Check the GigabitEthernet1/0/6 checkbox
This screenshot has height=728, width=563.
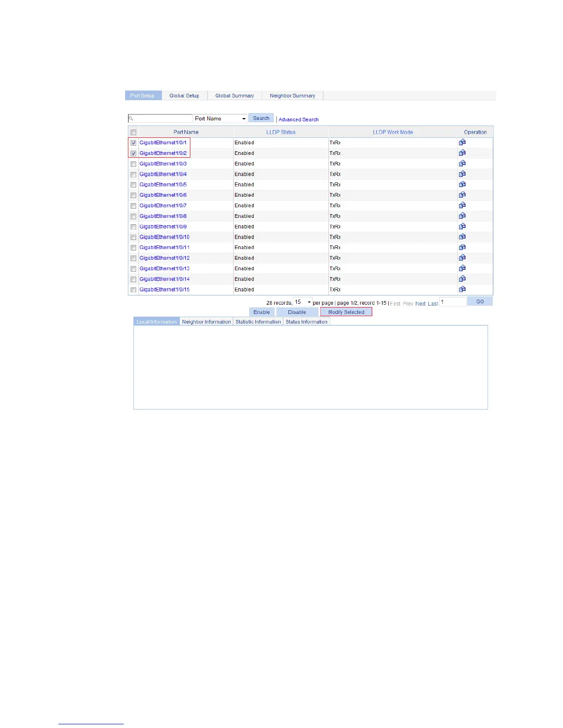pyautogui.click(x=133, y=195)
